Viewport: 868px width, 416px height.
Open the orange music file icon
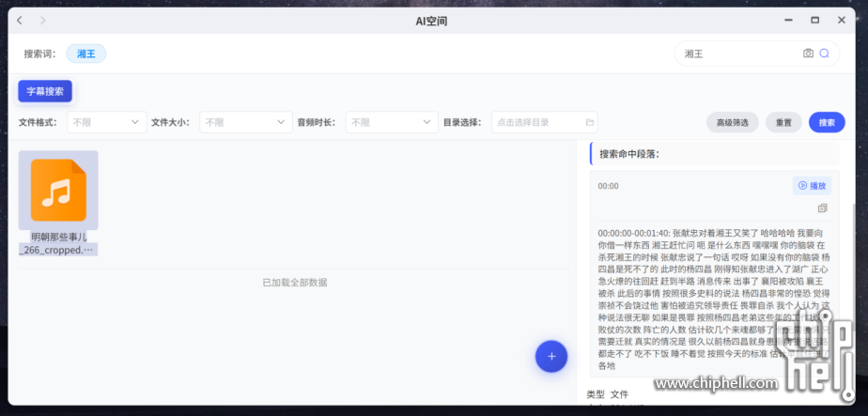tap(58, 190)
